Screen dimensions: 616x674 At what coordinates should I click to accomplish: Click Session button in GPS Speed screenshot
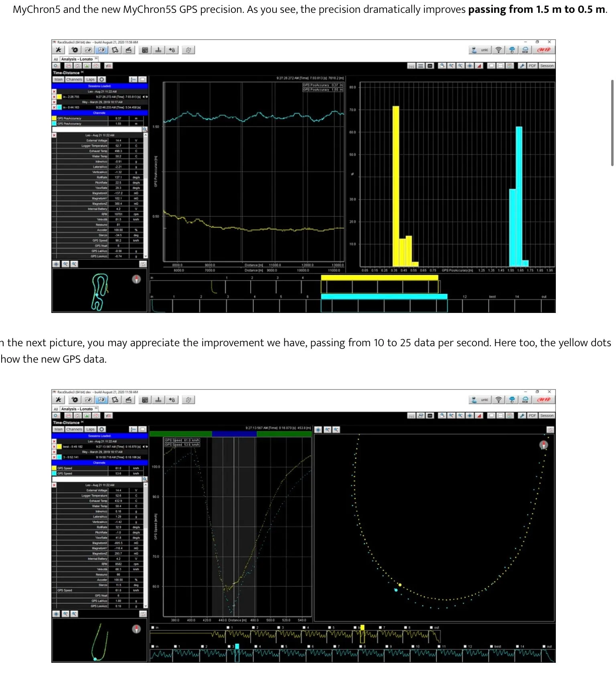pyautogui.click(x=547, y=416)
